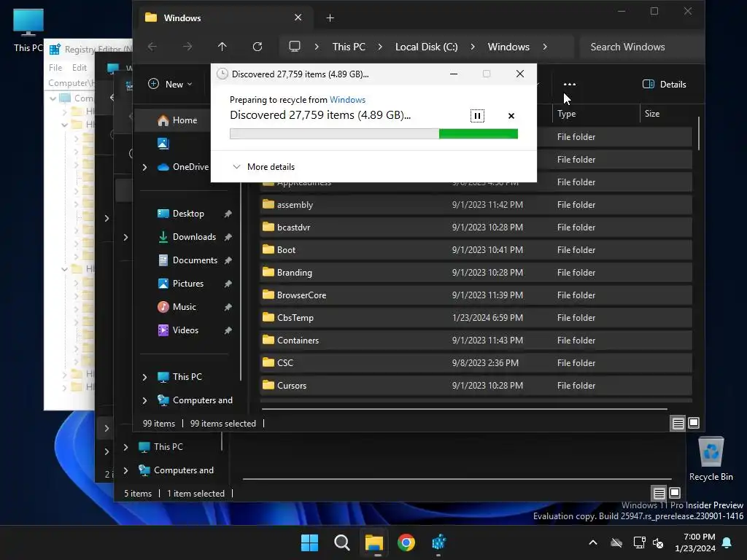Open Gallery icon in navigation pane
Viewport: 747px width, 560px height.
[163, 144]
